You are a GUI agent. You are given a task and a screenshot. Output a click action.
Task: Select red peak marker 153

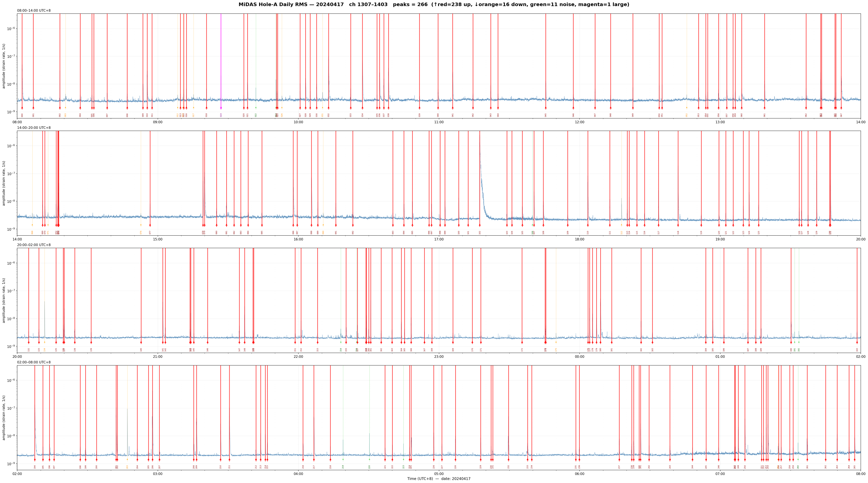click(317, 342)
